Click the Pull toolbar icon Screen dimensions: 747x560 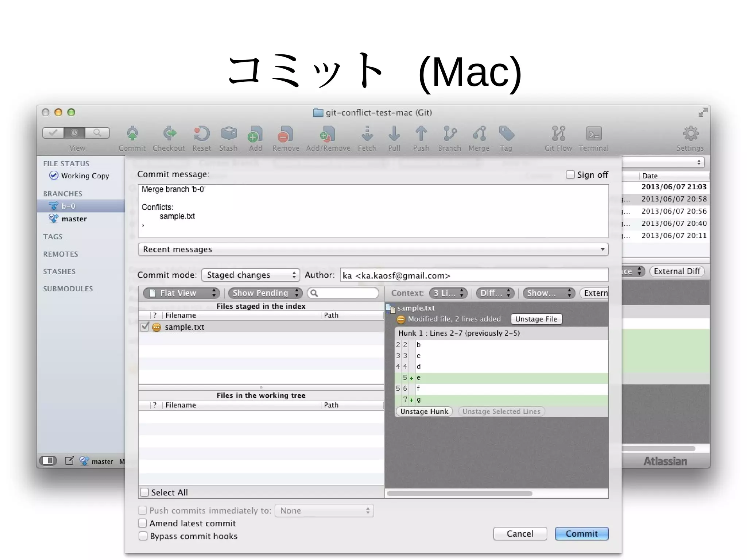coord(394,134)
